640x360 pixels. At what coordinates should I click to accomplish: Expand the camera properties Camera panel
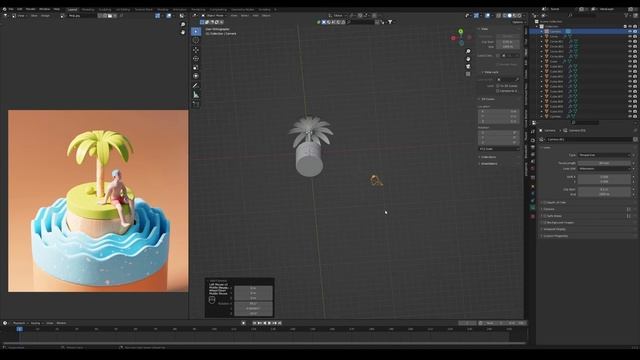[549, 209]
